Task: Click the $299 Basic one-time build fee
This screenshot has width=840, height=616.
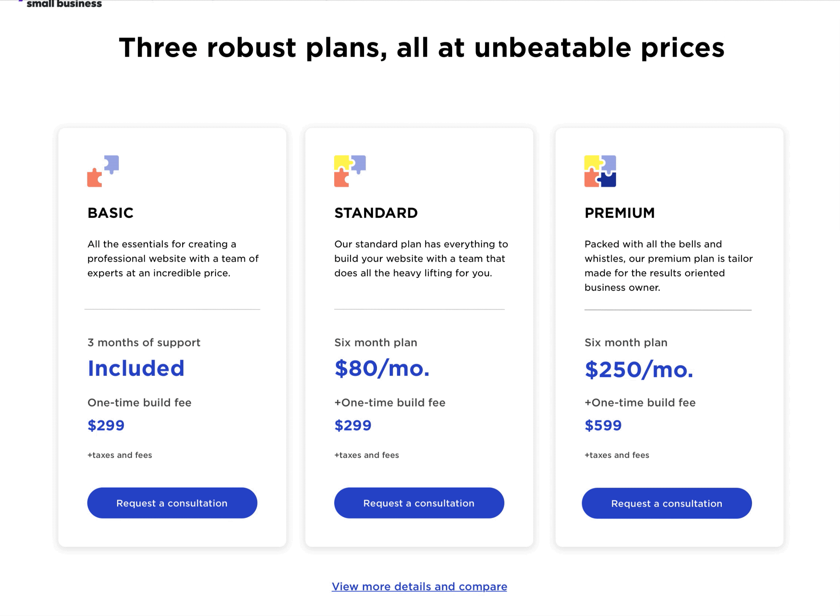Action: click(106, 425)
